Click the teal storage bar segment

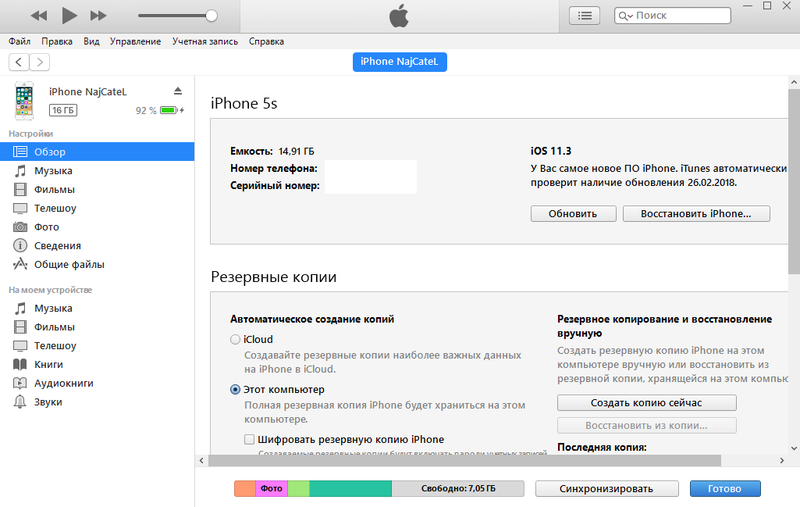(x=351, y=489)
